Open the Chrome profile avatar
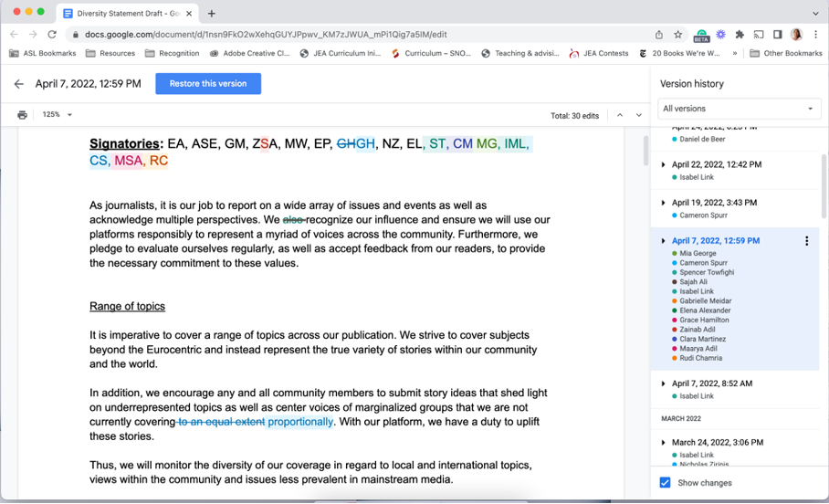This screenshot has width=829, height=504. point(796,35)
